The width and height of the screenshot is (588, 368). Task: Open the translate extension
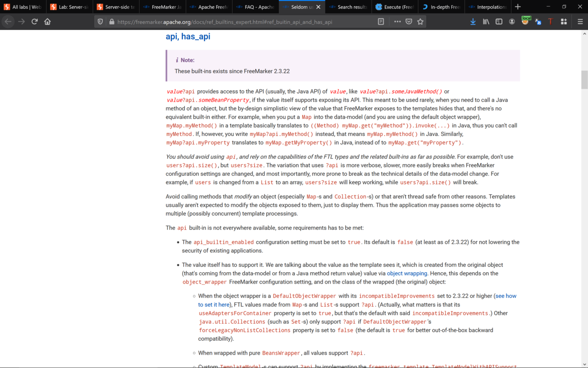tap(538, 22)
